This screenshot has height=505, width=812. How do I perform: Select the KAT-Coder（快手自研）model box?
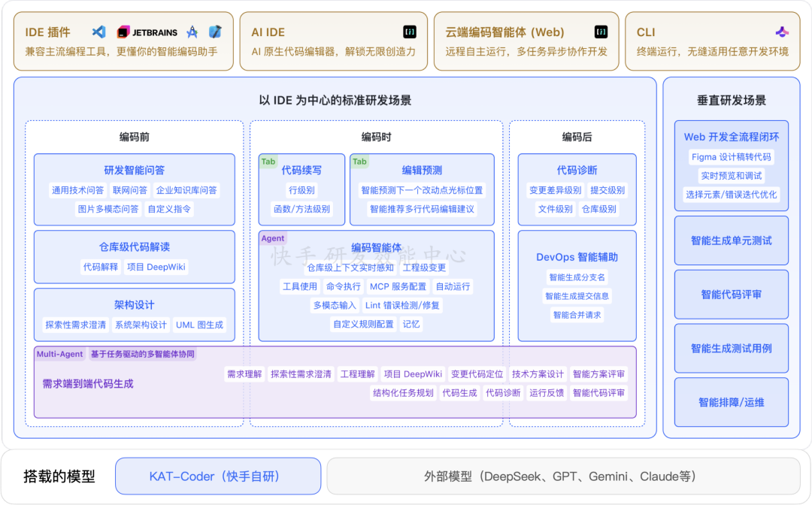point(218,476)
